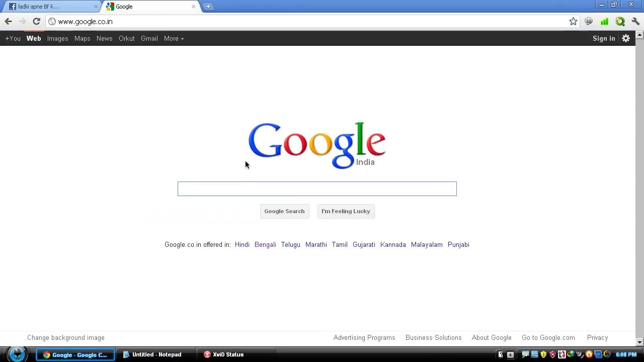Open Advertising Programs footer link
Screen dimensions: 644x362
coord(364,338)
